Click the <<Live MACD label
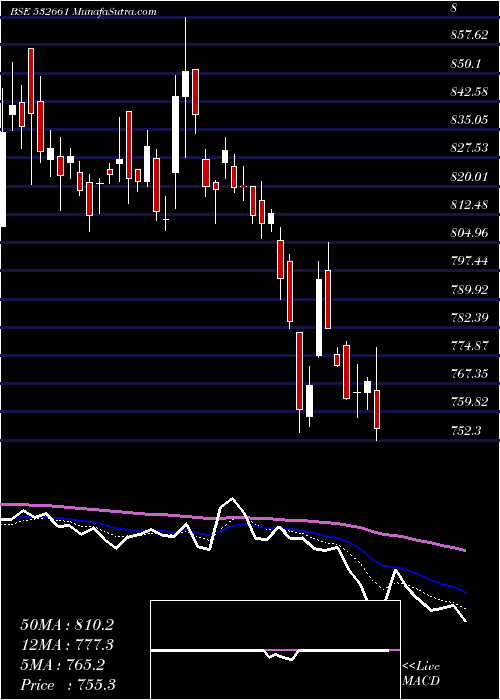500x700 pixels. click(x=421, y=674)
